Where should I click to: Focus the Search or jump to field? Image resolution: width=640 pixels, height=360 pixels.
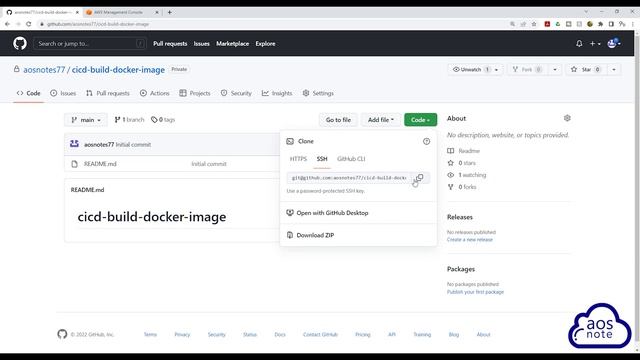click(x=90, y=43)
